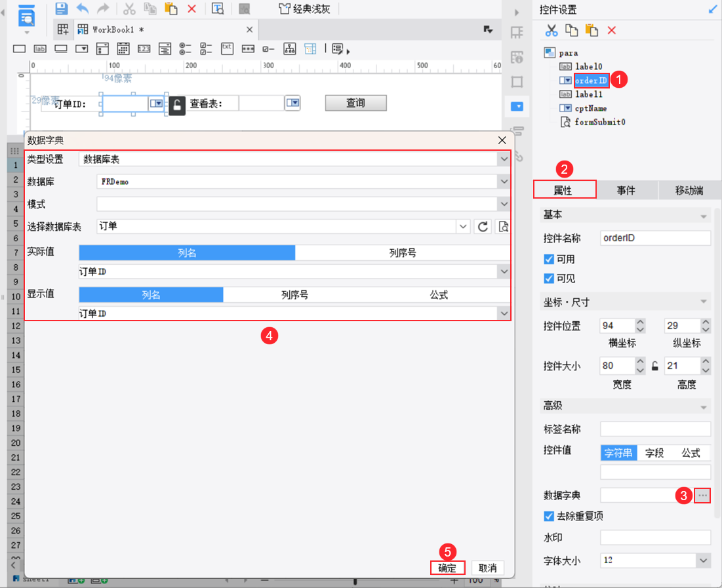The image size is (722, 588).
Task: Open the 显示值 column name dropdown
Action: point(504,313)
